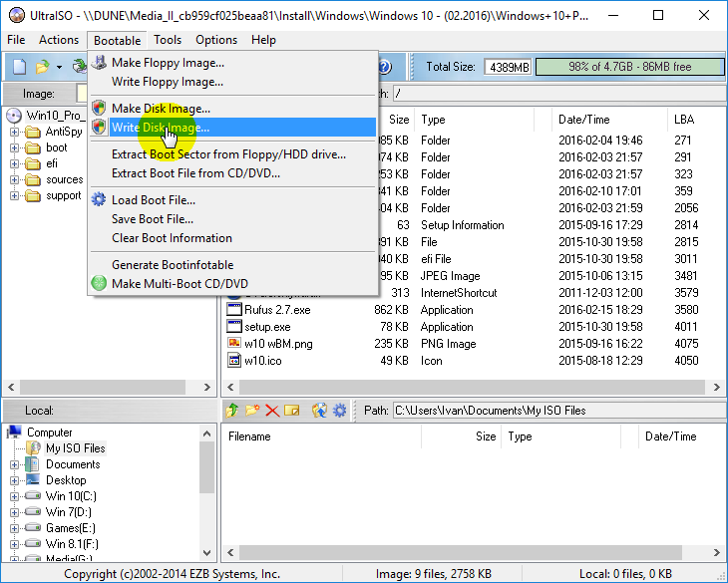
Task: Sort local list by Filename column
Action: [321, 437]
